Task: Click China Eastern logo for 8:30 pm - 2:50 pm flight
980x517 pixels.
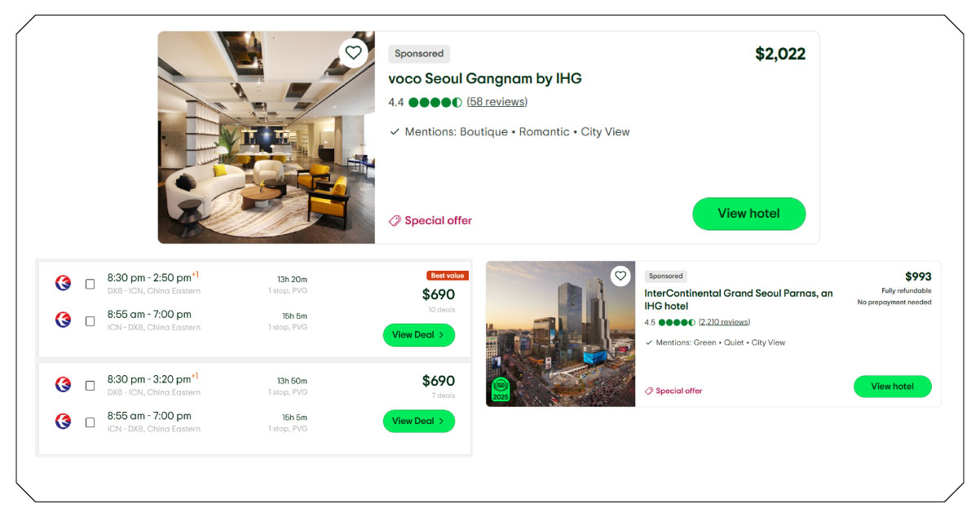Action: [x=63, y=283]
